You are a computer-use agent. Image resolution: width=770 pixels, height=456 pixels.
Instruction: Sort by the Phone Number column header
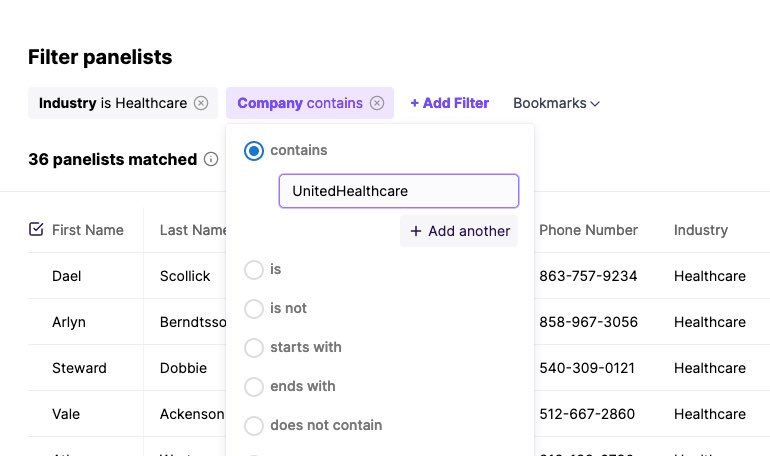[588, 230]
